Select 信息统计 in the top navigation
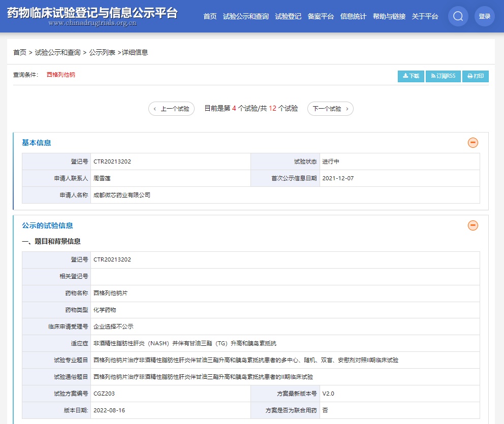The width and height of the screenshot is (504, 424). [353, 16]
